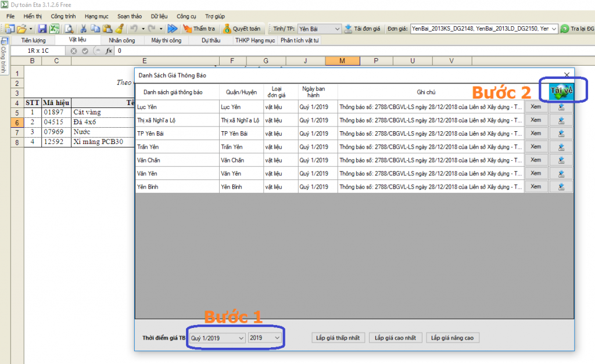Click the broom format painter icon

coord(119,28)
